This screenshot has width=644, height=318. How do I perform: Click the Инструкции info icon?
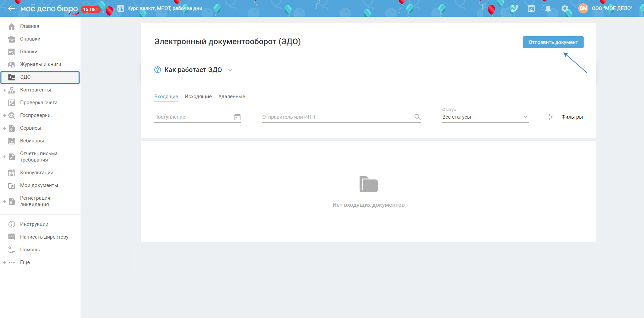pos(12,224)
